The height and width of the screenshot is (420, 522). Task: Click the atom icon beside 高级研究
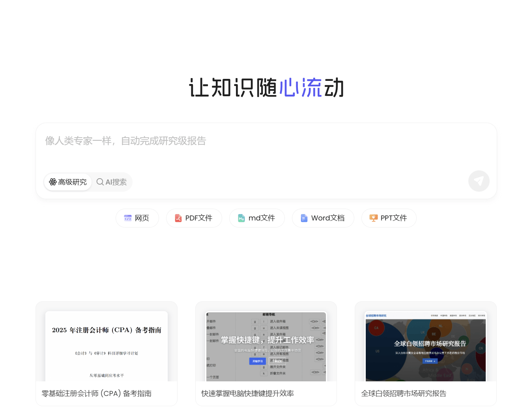tap(52, 182)
